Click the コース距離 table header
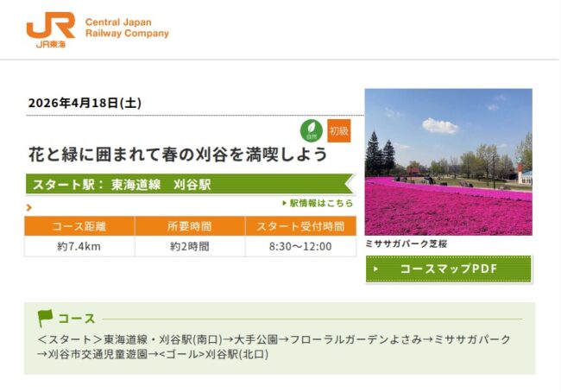The image size is (561, 392). coord(79,226)
